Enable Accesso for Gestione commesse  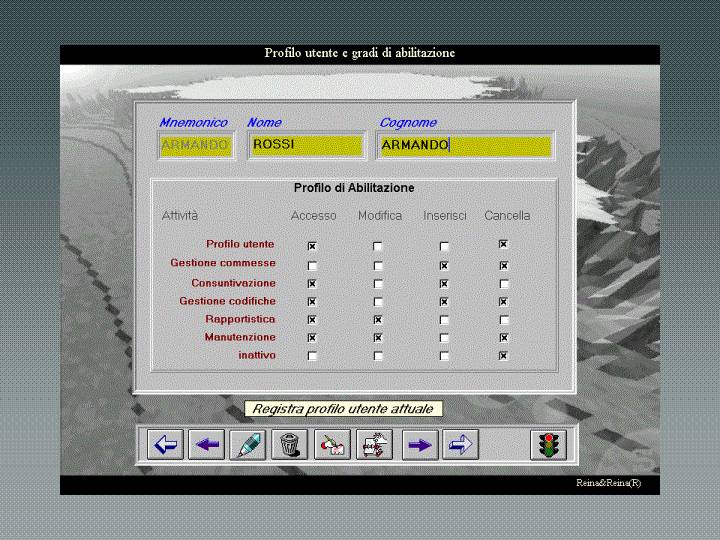click(x=312, y=265)
